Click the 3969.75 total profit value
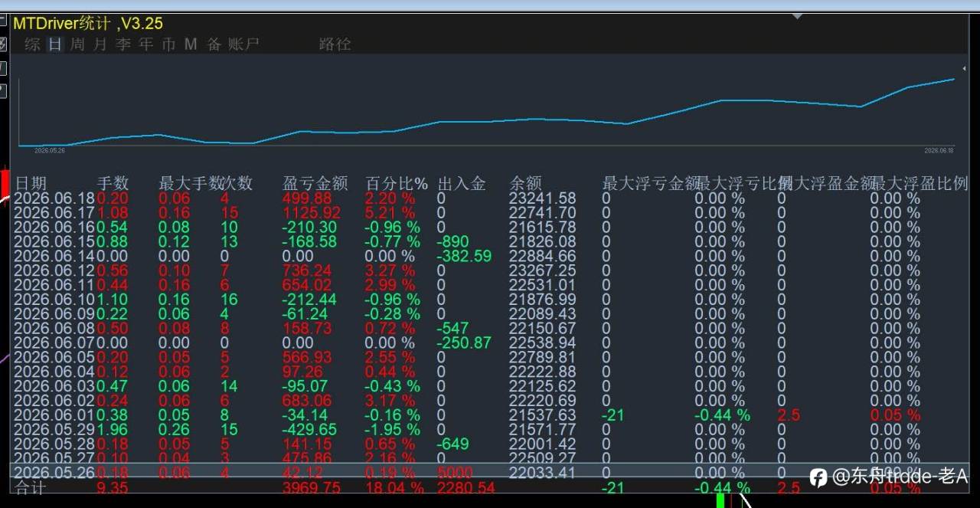This screenshot has height=508, width=980. [x=312, y=488]
